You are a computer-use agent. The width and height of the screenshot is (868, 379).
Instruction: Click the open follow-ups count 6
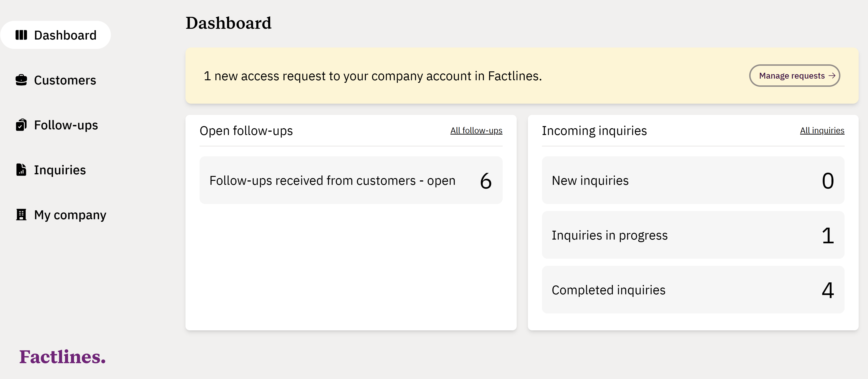486,181
